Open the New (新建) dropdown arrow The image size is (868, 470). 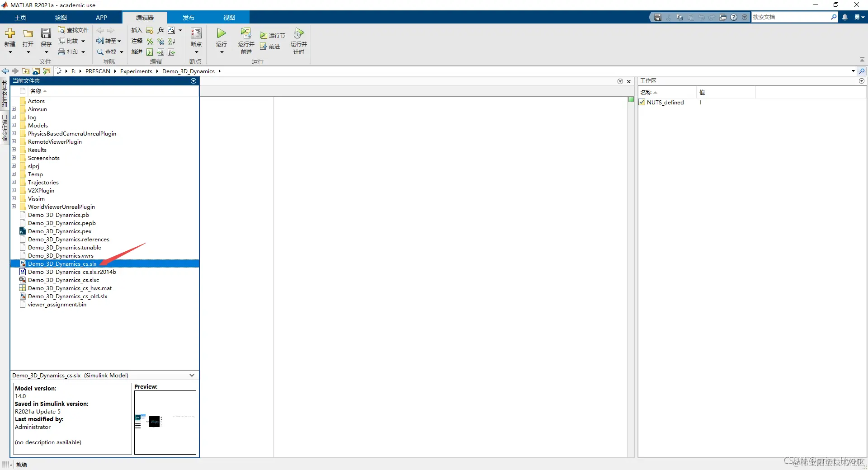10,52
